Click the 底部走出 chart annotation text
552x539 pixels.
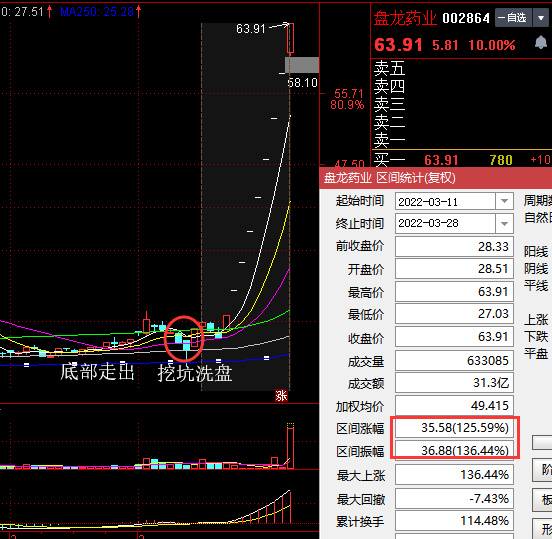tap(97, 372)
